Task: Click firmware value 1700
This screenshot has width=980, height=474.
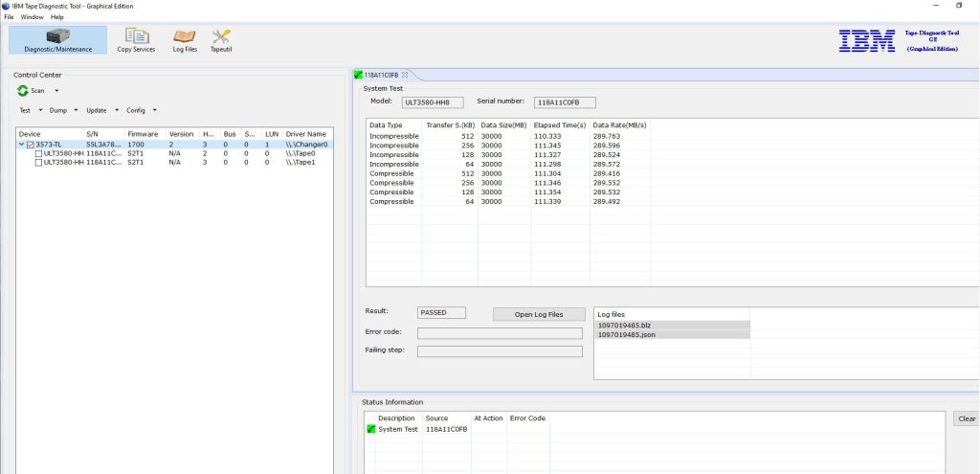Action: (136, 145)
